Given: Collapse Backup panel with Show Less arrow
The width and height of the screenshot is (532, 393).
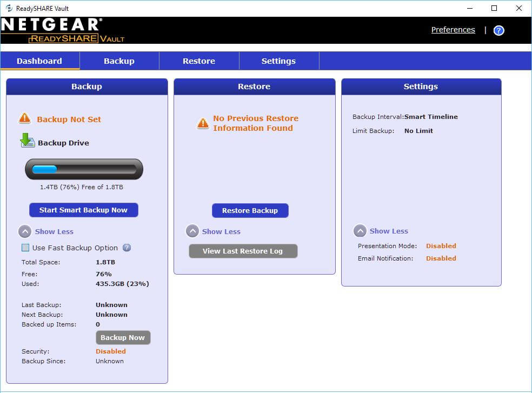Looking at the screenshot, I should [x=25, y=232].
